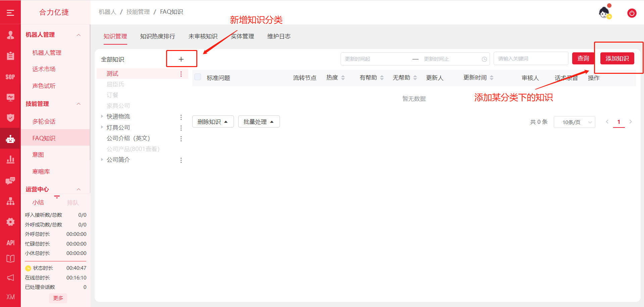Click the red power logout icon
This screenshot has height=307, width=644.
632,13
